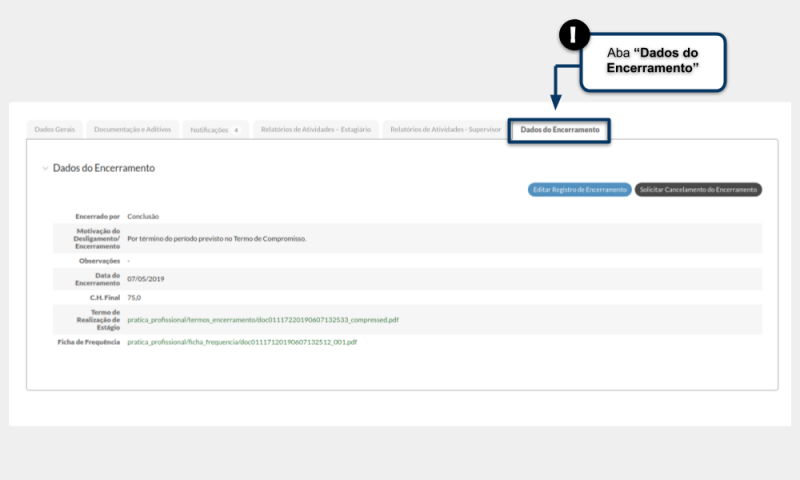Click the Notificações badge count 4
800x480 pixels.
click(x=236, y=131)
